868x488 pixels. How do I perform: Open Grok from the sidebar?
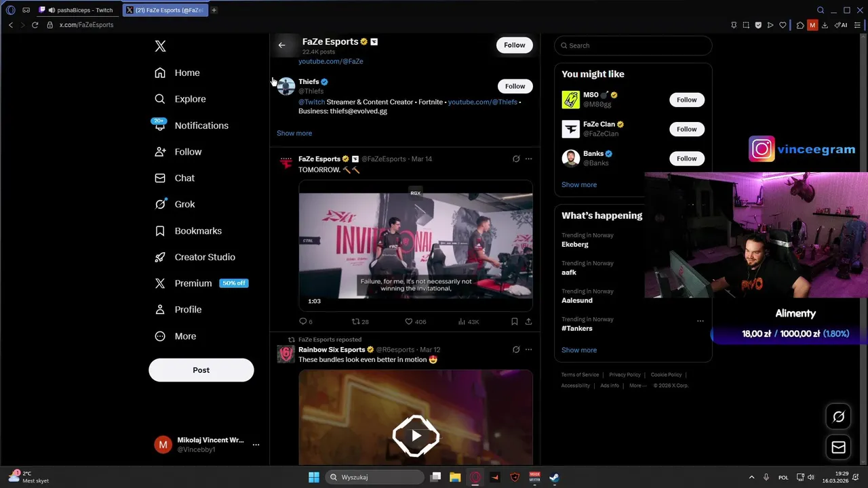174,204
